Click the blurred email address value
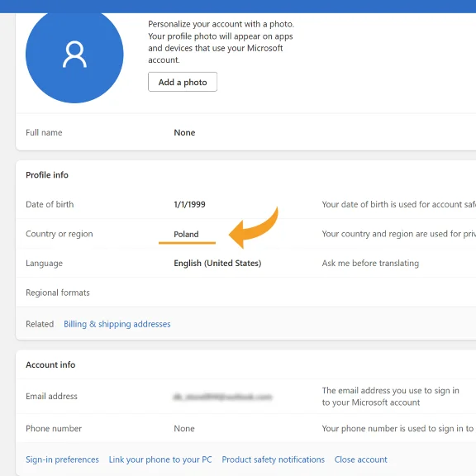The height and width of the screenshot is (476, 476). click(222, 397)
